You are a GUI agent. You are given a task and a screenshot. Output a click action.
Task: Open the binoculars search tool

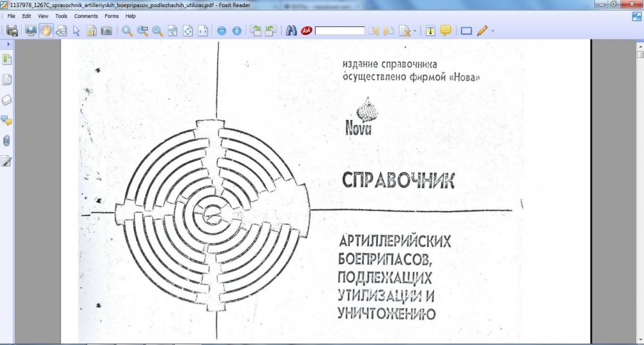click(291, 31)
